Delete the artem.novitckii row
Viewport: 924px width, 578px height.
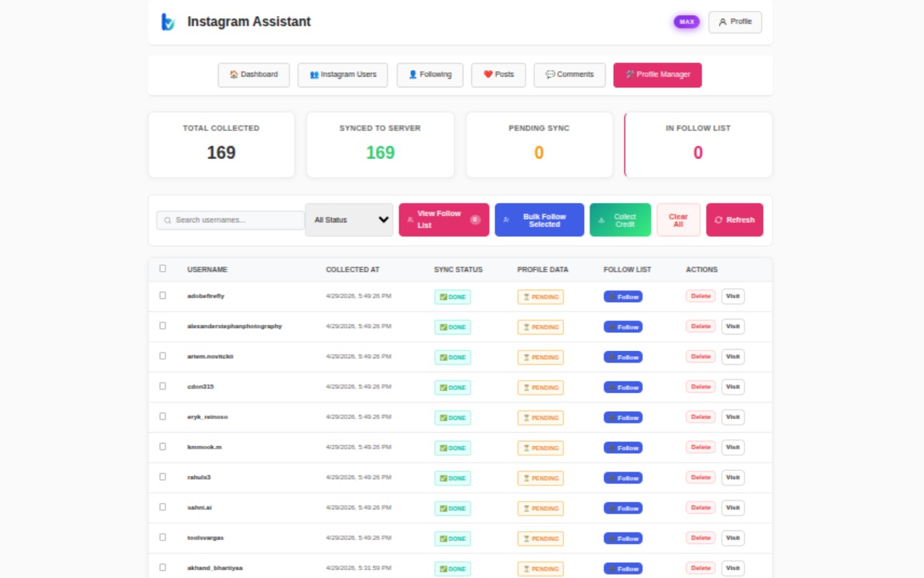tap(701, 357)
